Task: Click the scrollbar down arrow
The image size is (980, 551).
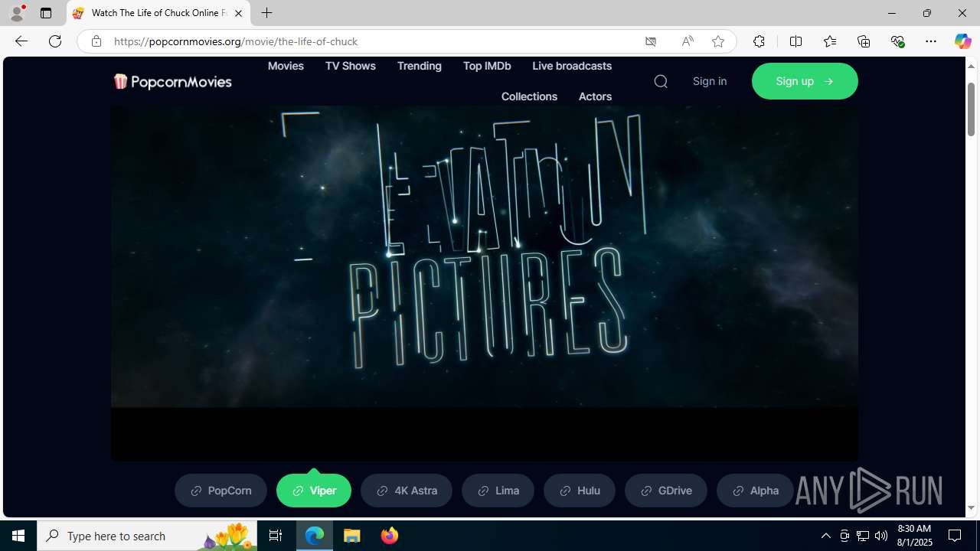Action: click(x=971, y=507)
